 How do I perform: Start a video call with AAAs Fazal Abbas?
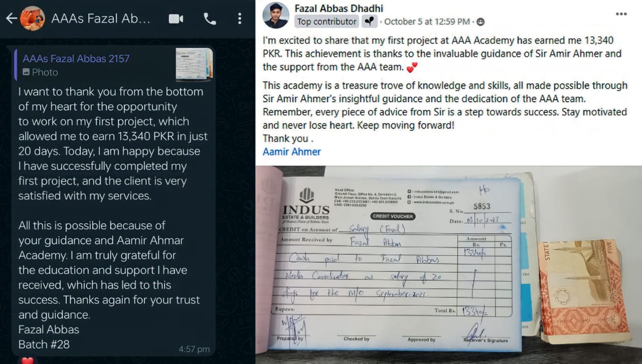176,19
